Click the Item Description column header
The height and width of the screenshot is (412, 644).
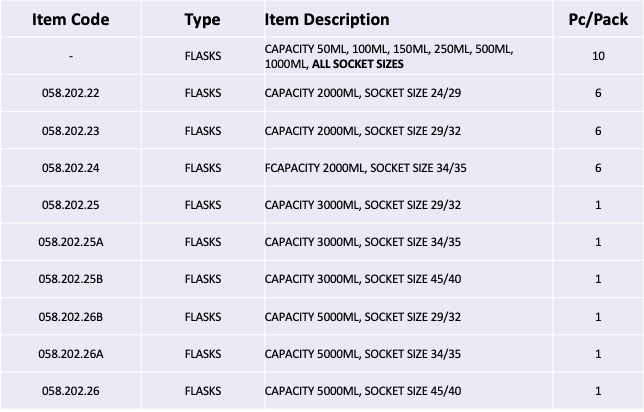coord(327,19)
